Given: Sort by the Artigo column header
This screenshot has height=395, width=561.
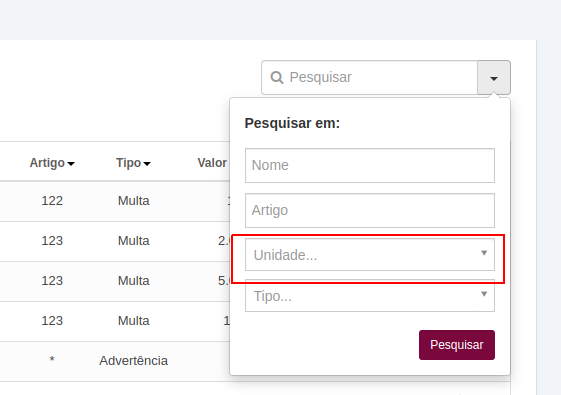Looking at the screenshot, I should click(47, 163).
